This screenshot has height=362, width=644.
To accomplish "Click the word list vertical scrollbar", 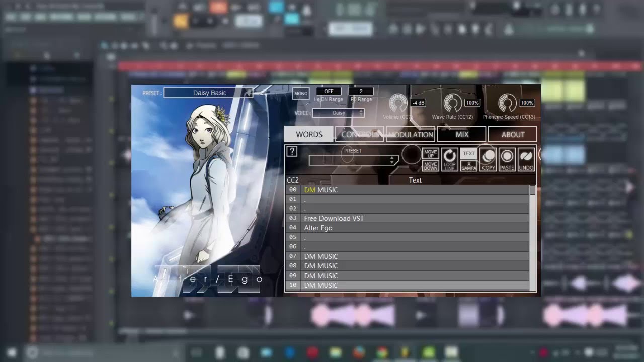I will (532, 237).
